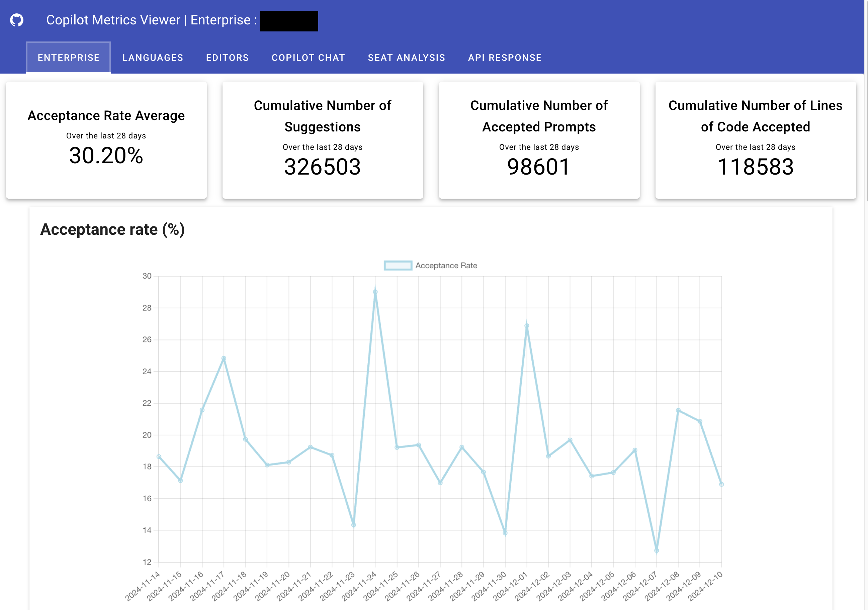This screenshot has height=610, width=868.
Task: Click the Acceptance Rate legend label
Action: coord(446,265)
